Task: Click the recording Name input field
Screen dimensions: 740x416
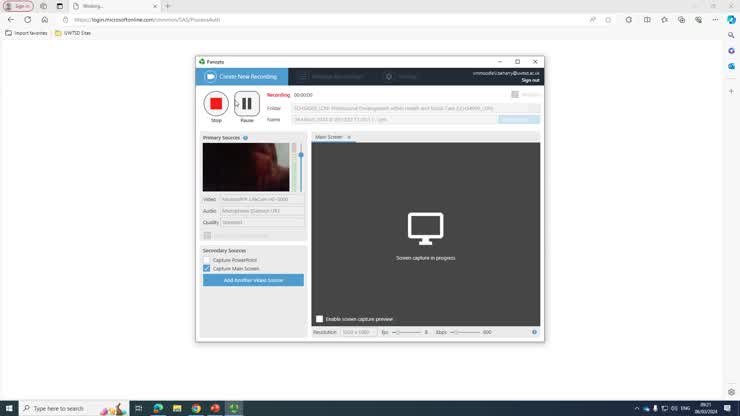Action: [395, 119]
